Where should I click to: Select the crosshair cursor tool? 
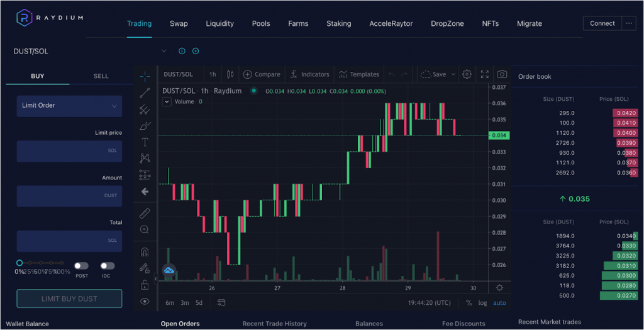[145, 77]
